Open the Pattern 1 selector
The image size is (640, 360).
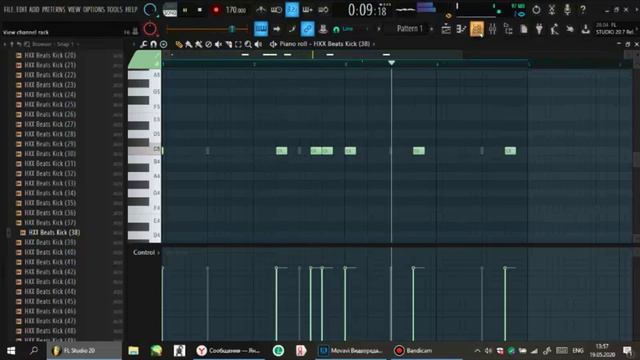coord(410,29)
